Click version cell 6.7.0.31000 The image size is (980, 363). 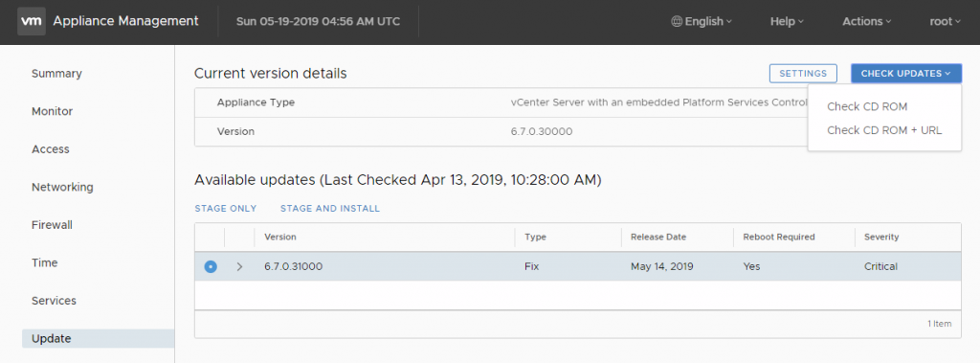pyautogui.click(x=293, y=266)
